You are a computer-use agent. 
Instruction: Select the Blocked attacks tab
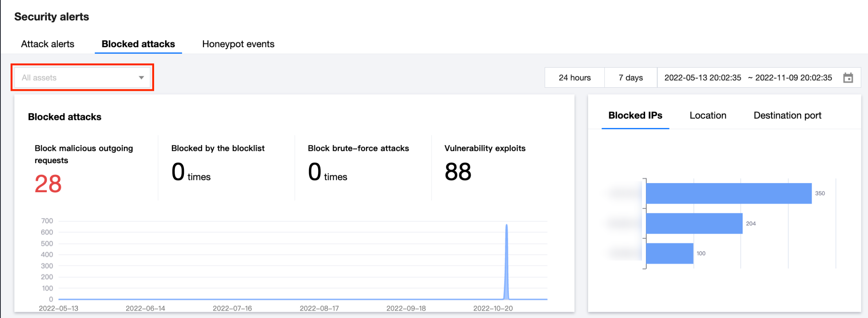tap(138, 44)
